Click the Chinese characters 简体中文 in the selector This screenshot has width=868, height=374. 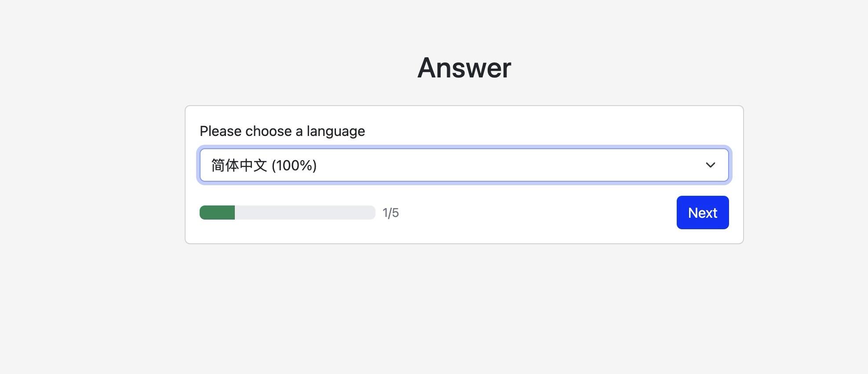point(239,165)
